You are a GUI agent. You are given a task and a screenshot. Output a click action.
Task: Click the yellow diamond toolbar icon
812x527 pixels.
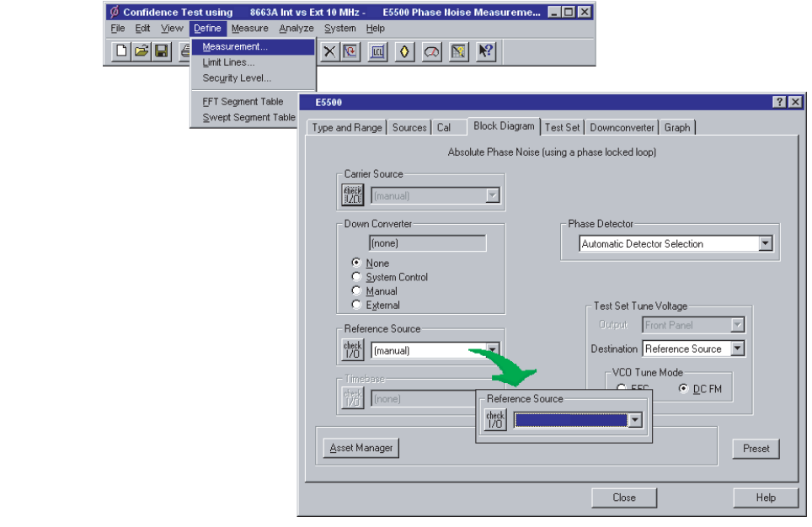[x=404, y=51]
